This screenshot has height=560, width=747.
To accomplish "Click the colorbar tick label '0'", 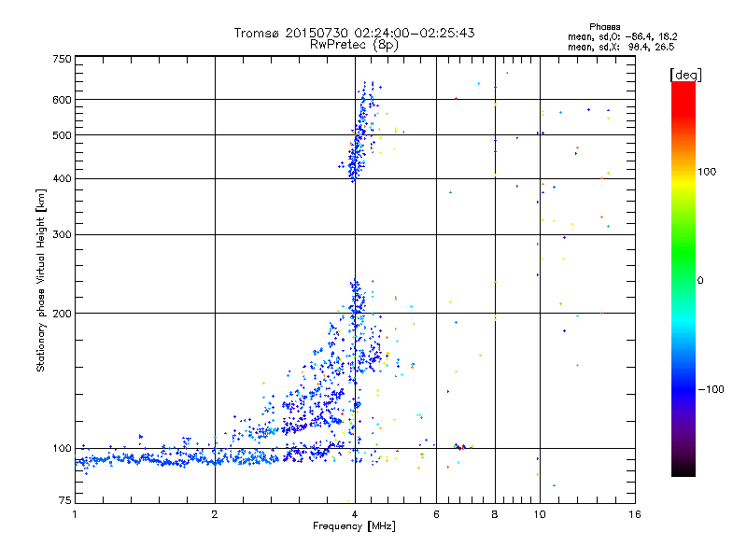I will coord(700,281).
